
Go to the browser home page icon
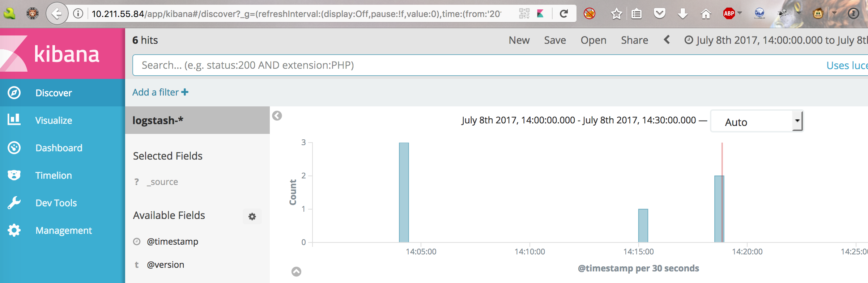click(706, 14)
